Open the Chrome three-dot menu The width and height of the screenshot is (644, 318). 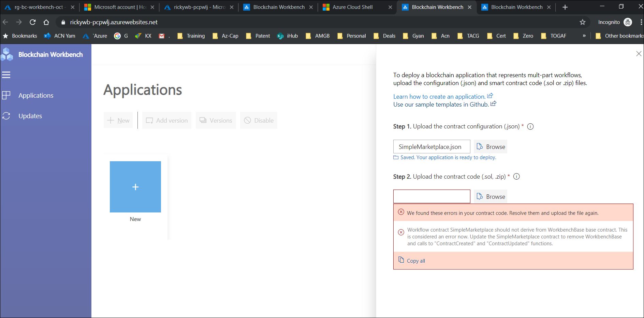coord(641,22)
